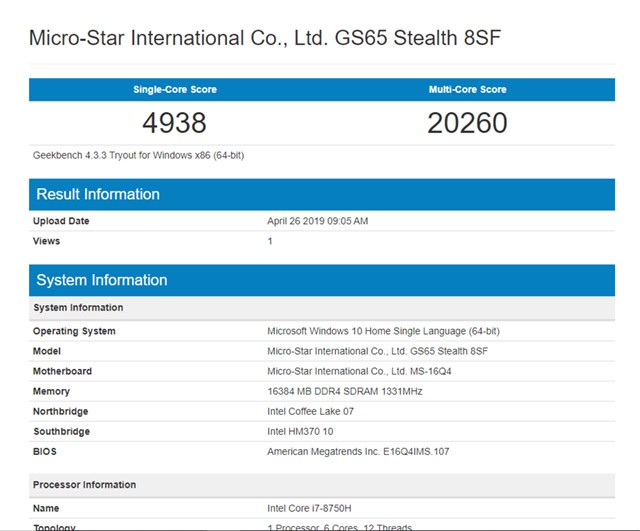Click the multi-core score value 20260
The height and width of the screenshot is (531, 640).
[467, 123]
